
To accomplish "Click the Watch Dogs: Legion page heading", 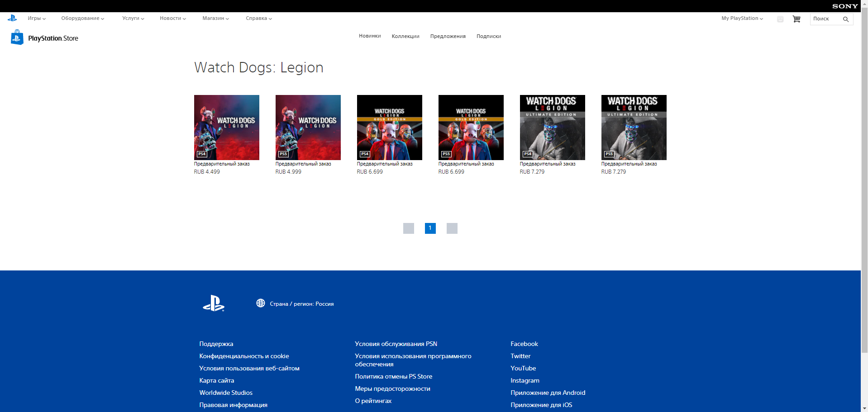I will pyautogui.click(x=259, y=67).
